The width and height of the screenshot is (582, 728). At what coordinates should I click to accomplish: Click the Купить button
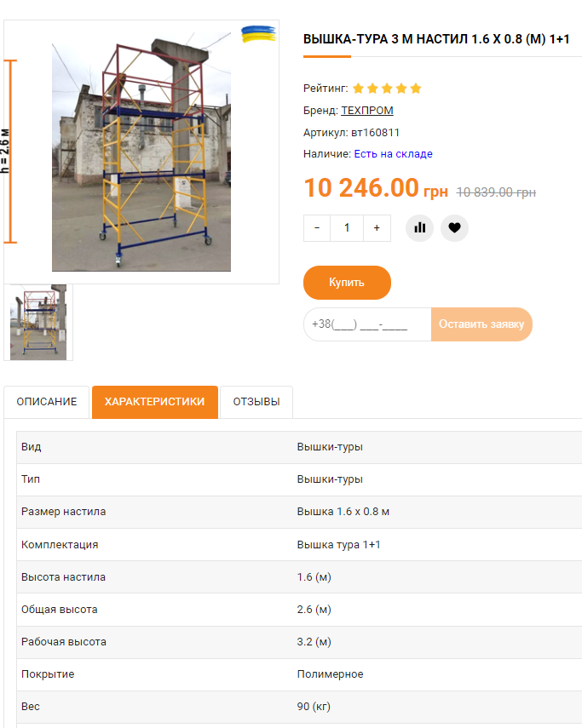347,283
